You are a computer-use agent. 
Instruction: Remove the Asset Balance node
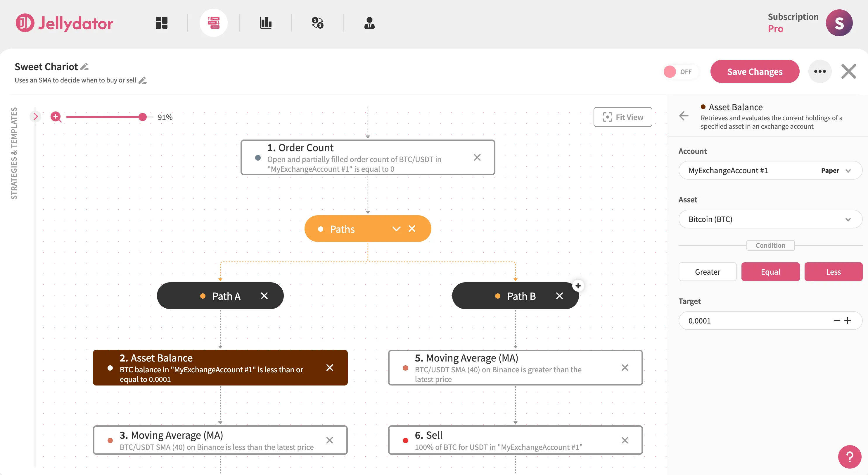(x=330, y=367)
